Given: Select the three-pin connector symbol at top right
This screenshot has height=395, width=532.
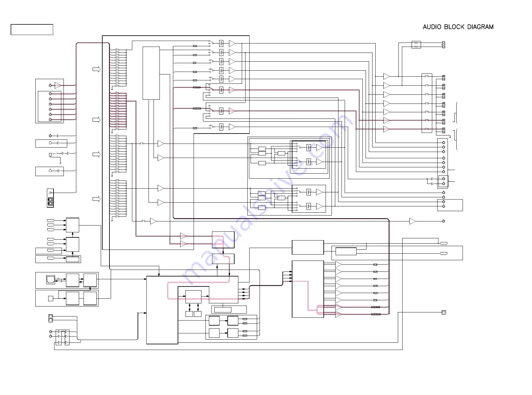Looking at the screenshot, I should 443,45.
